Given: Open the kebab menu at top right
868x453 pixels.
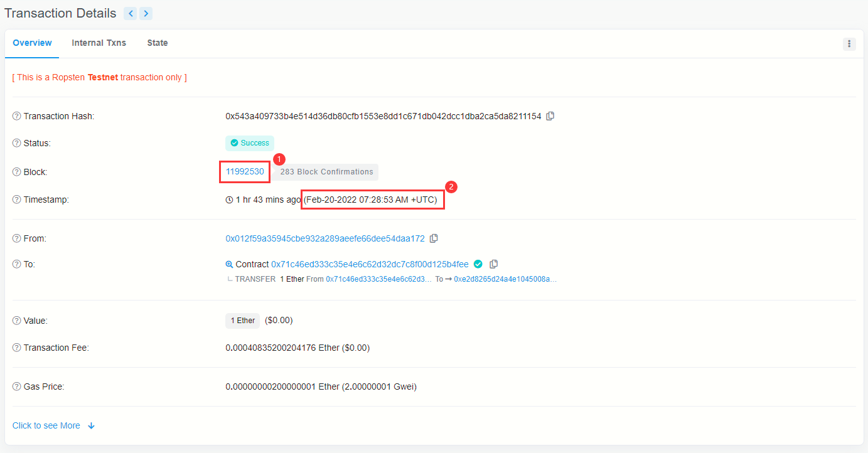Looking at the screenshot, I should 849,44.
